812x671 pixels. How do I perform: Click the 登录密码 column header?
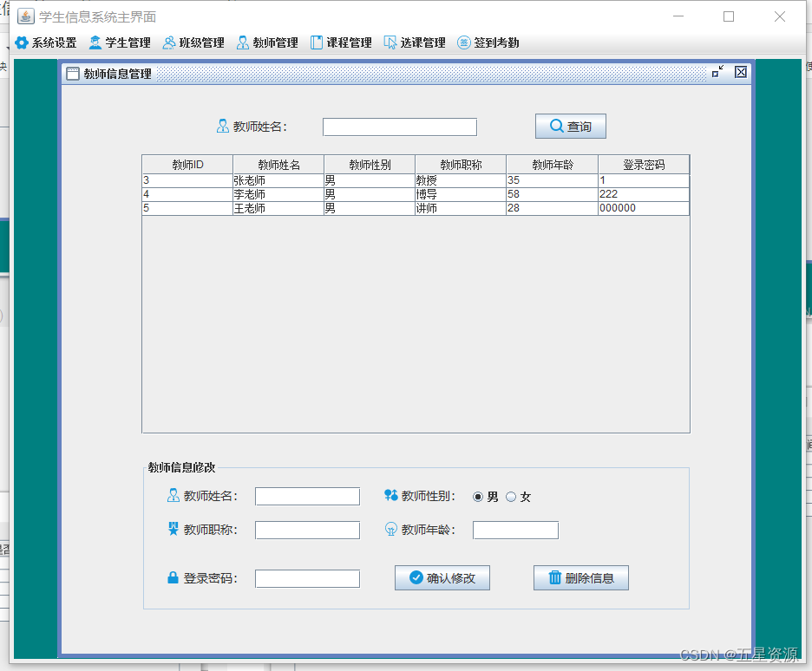pyautogui.click(x=644, y=165)
